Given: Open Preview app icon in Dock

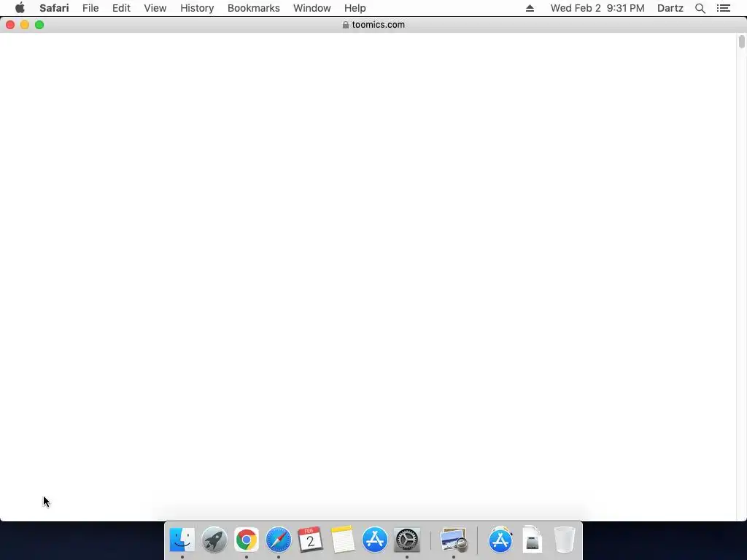Looking at the screenshot, I should pos(454,540).
